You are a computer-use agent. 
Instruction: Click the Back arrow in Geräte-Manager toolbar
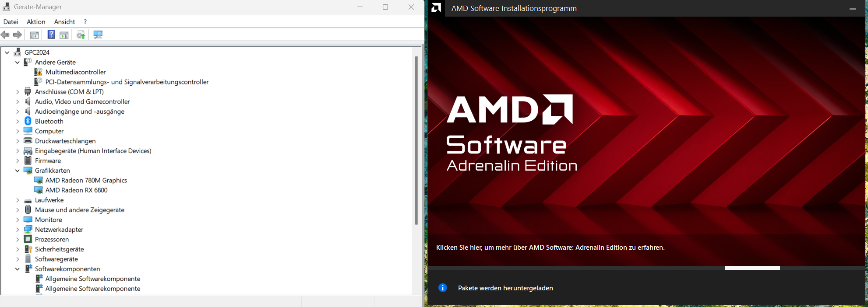tap(5, 35)
